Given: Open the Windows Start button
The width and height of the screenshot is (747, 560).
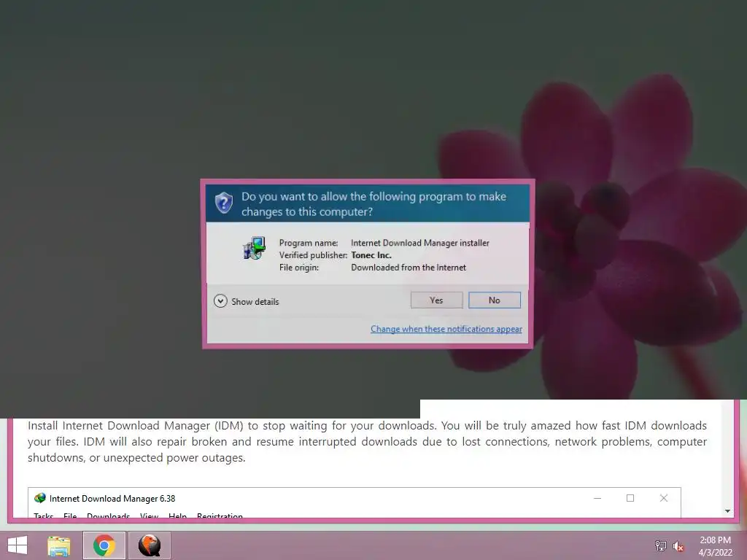Looking at the screenshot, I should (x=18, y=545).
